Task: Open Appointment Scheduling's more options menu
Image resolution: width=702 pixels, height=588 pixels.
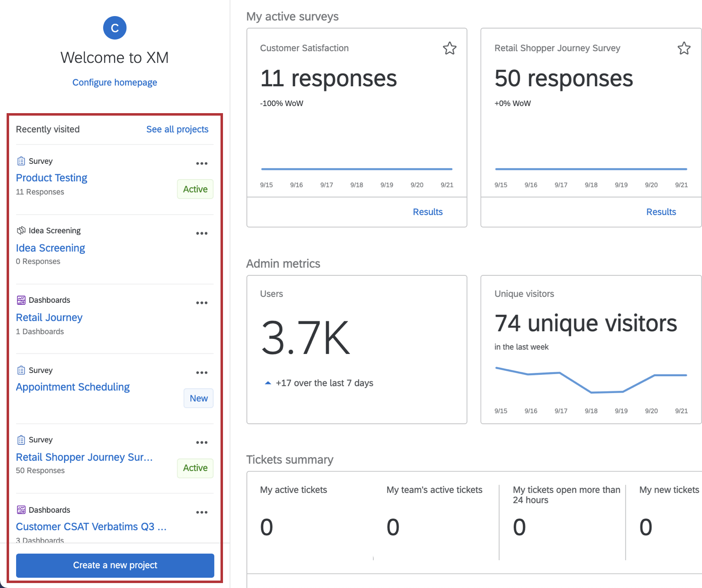Action: point(202,372)
